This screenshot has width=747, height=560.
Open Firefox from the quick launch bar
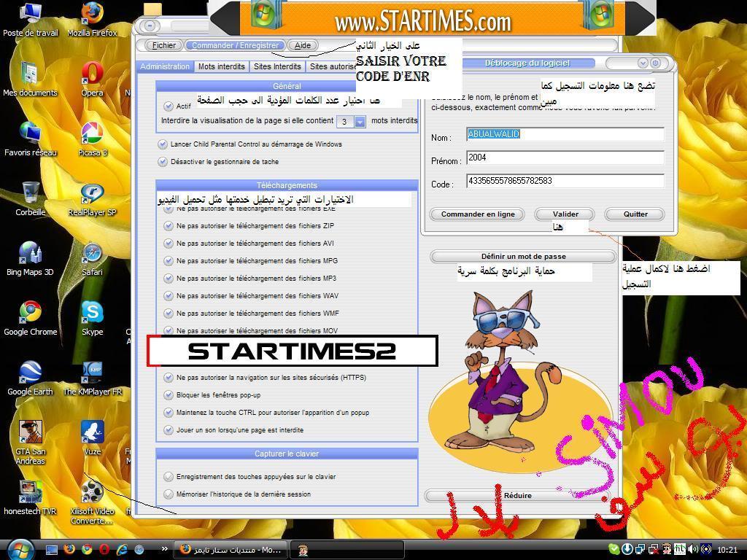(69, 550)
